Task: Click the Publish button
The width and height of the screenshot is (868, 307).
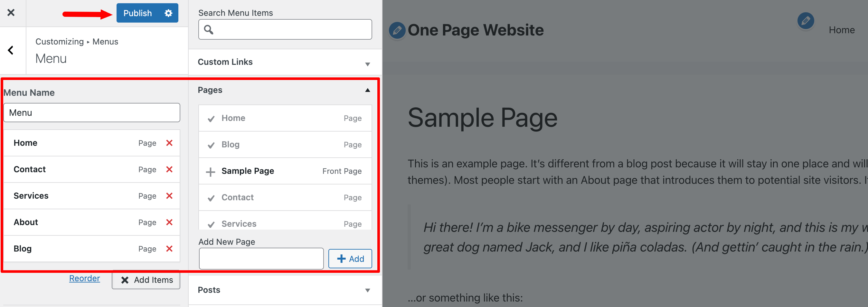Action: click(138, 13)
